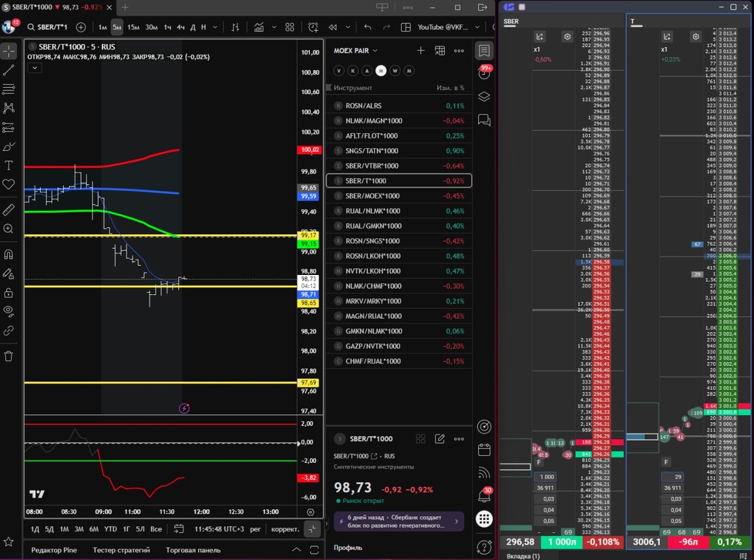754x560 pixels.
Task: Open favorites star in the left toolbar
Action: tap(9, 541)
